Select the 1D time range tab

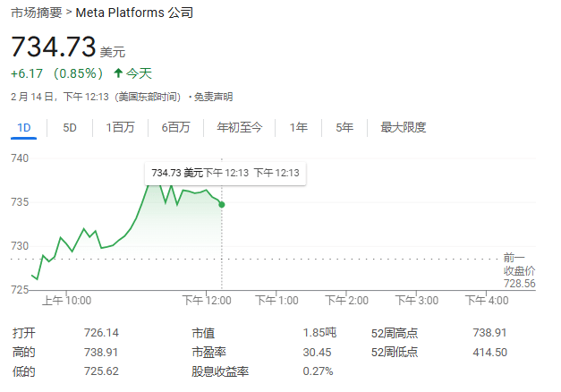click(x=24, y=127)
